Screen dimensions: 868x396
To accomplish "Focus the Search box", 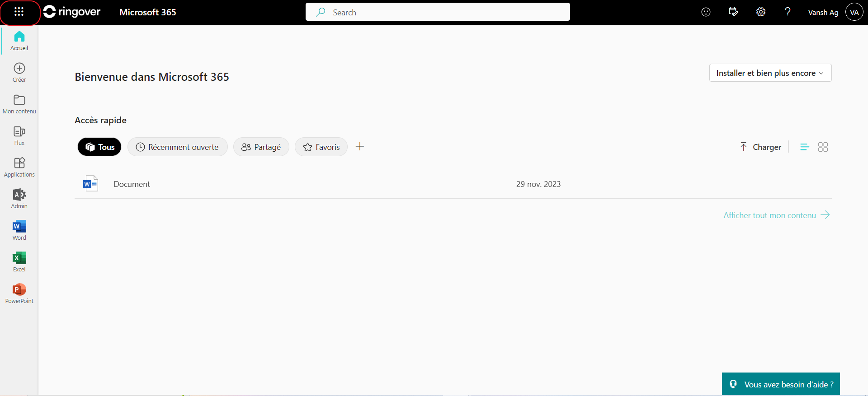I will click(438, 12).
